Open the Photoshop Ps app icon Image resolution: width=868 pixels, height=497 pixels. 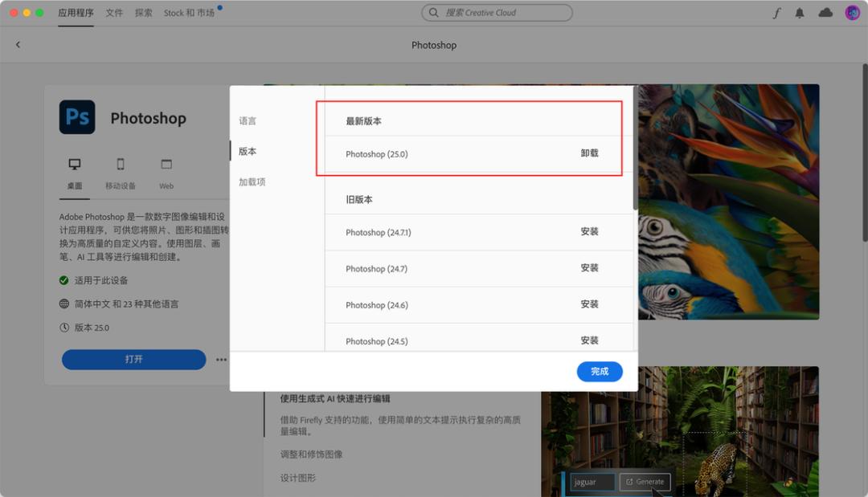coord(77,116)
